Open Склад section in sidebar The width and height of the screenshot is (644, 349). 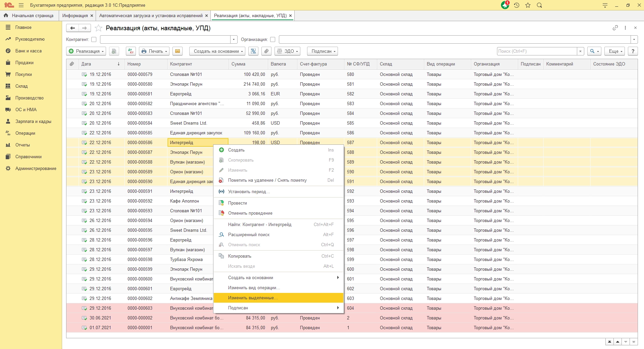pos(21,86)
